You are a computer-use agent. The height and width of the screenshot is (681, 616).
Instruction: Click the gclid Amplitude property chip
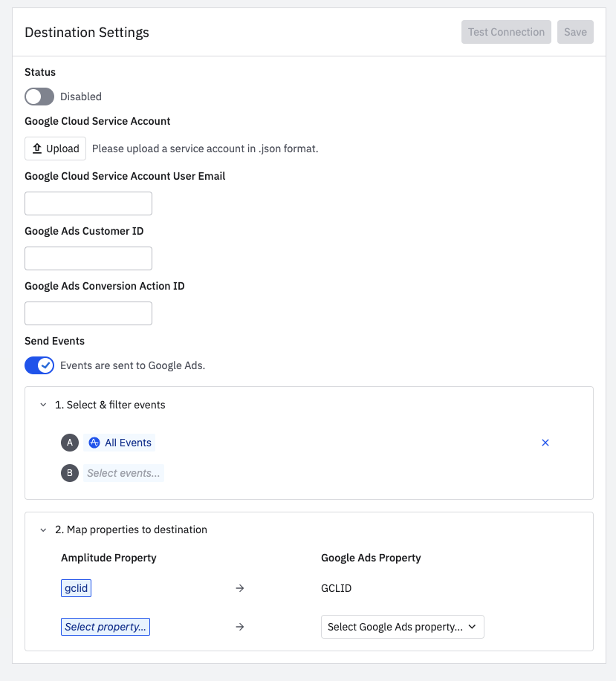(x=76, y=588)
